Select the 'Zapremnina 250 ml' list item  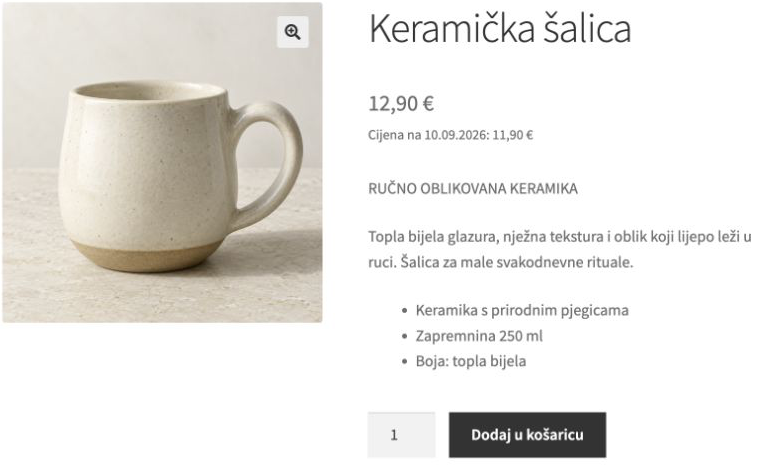coord(479,336)
